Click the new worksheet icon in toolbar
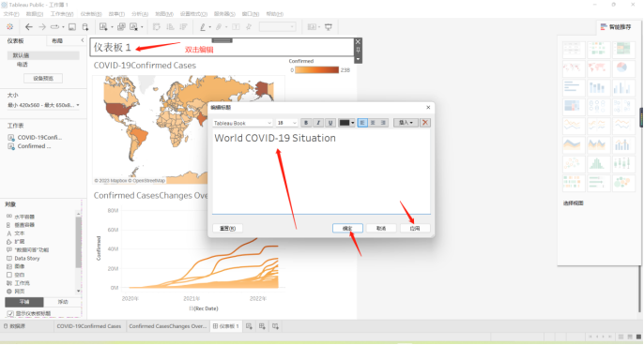The image size is (644, 345). (x=103, y=26)
